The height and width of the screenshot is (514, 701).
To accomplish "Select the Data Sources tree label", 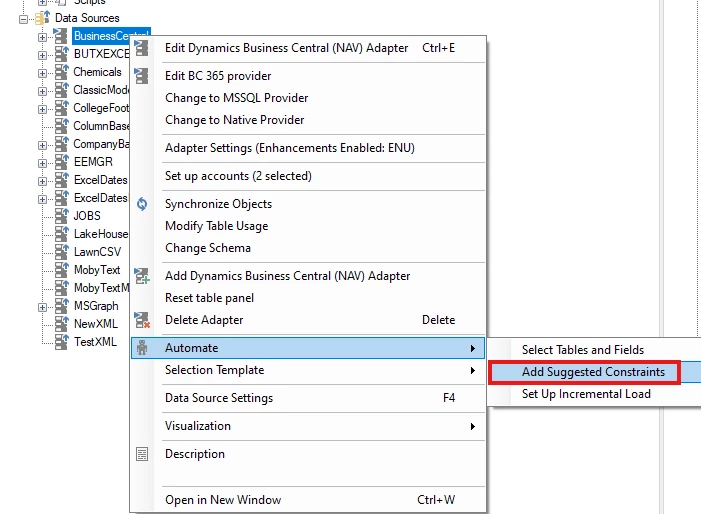I will 87,18.
